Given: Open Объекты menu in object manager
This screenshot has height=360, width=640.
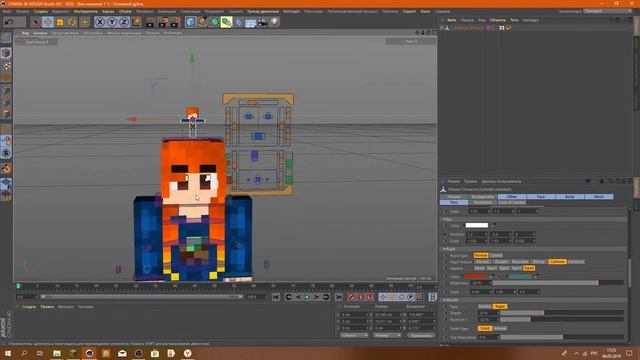Looking at the screenshot, I should (x=498, y=20).
